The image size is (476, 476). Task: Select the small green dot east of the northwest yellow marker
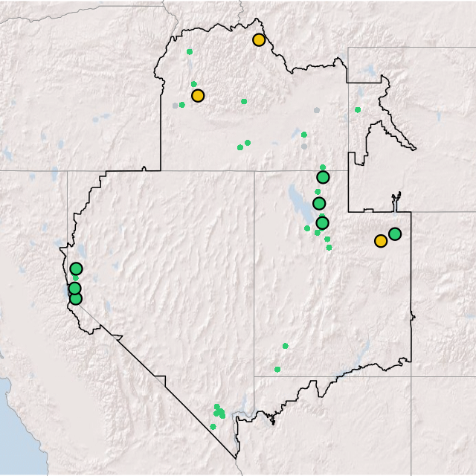click(244, 101)
